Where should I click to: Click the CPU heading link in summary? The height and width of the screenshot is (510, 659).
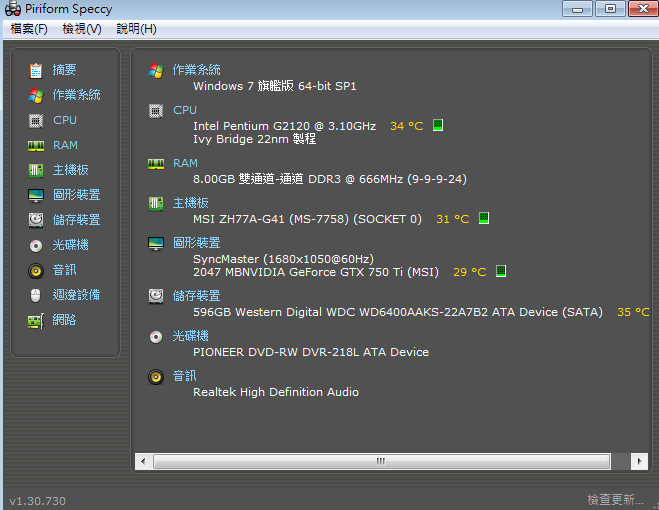[x=185, y=110]
